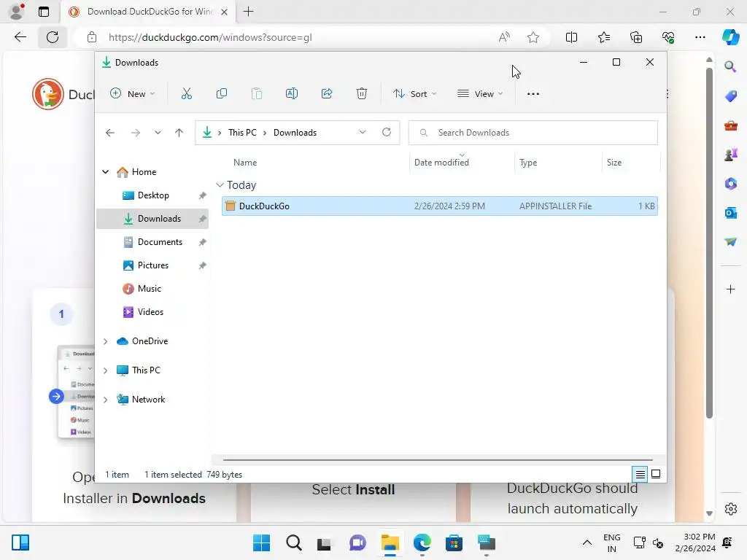This screenshot has width=747, height=560.
Task: Add a sidebar app with the plus icon
Action: click(730, 289)
